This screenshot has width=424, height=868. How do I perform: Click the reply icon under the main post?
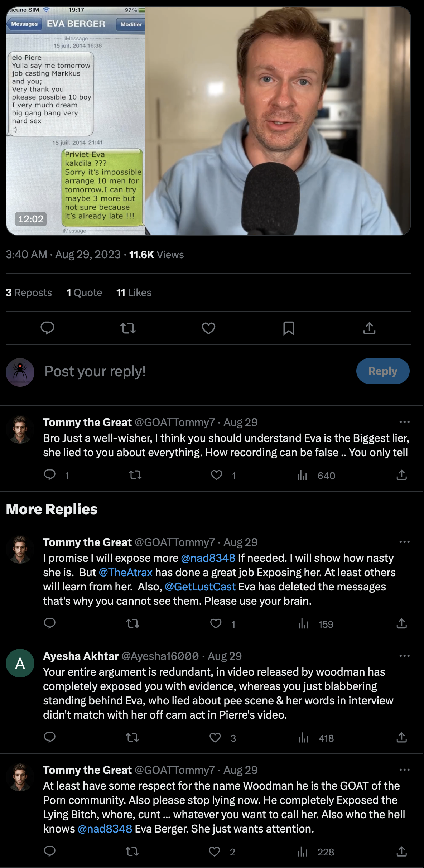pos(47,328)
